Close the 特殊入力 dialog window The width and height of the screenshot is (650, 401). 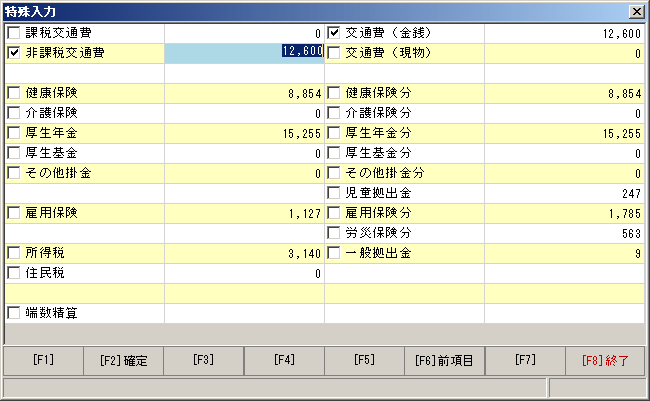[x=636, y=12]
